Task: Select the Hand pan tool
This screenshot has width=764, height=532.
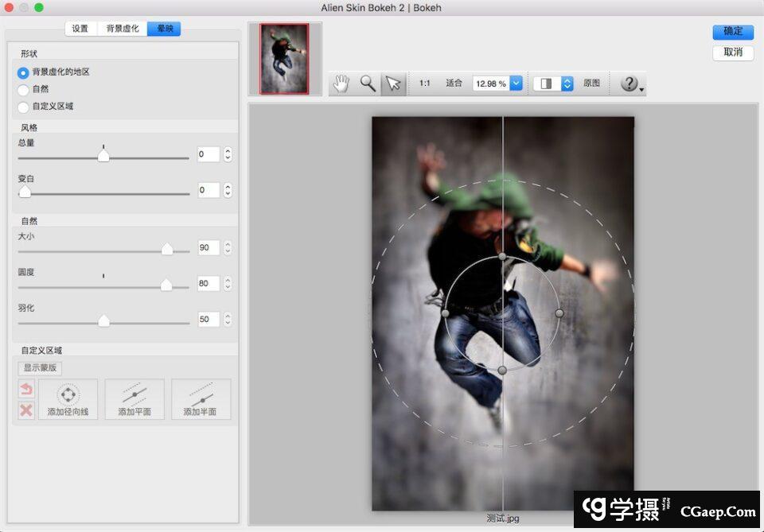Action: [x=341, y=83]
